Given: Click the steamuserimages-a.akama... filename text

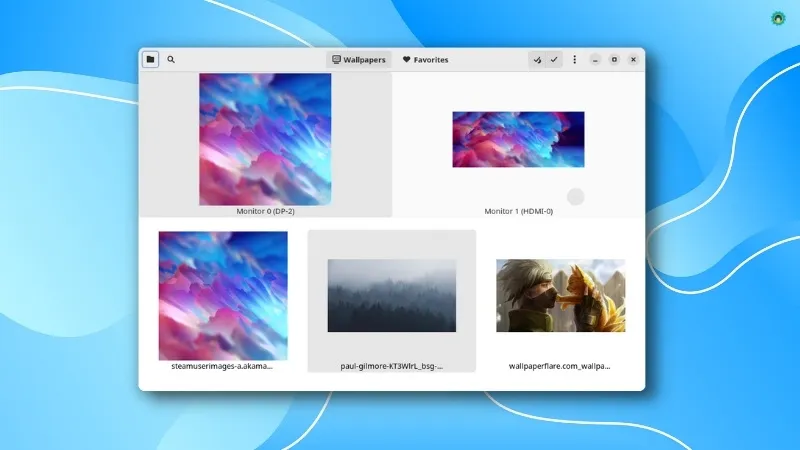Looking at the screenshot, I should (x=223, y=367).
